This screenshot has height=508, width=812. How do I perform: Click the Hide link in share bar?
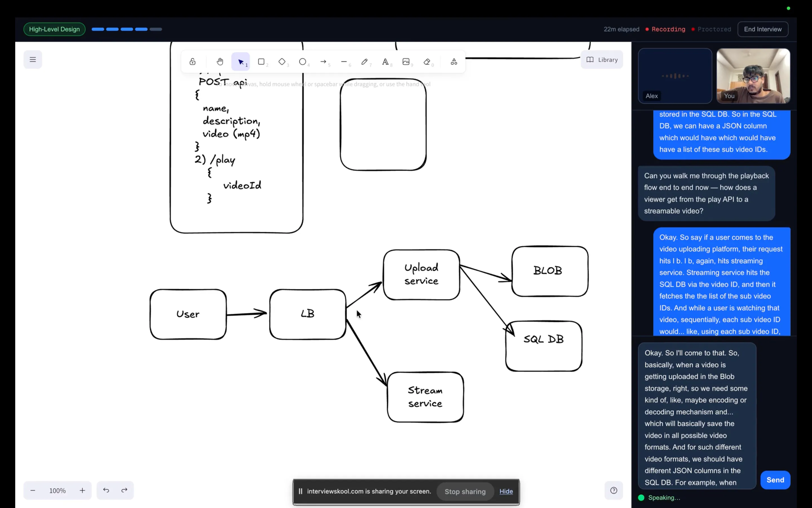506,492
